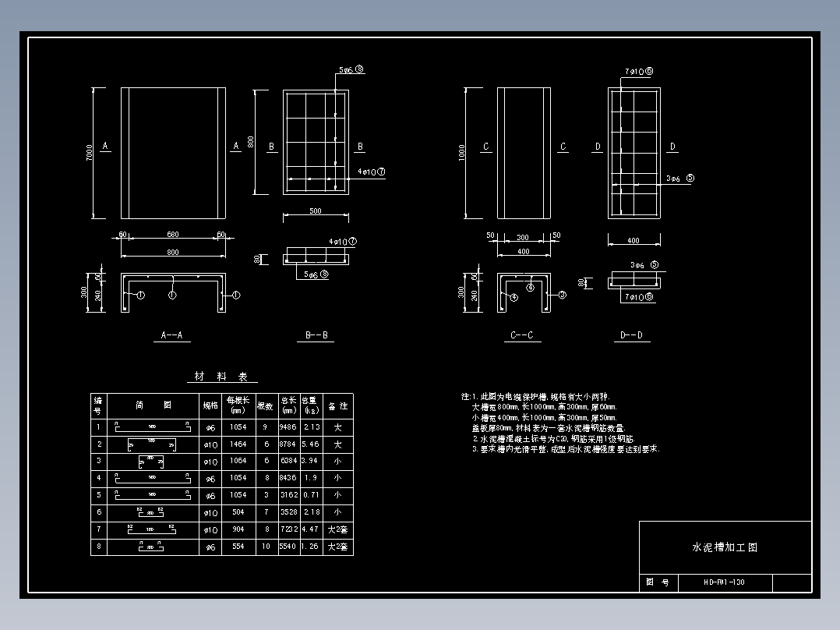840x630 pixels.
Task: Click table cell 904
Action: tap(238, 529)
